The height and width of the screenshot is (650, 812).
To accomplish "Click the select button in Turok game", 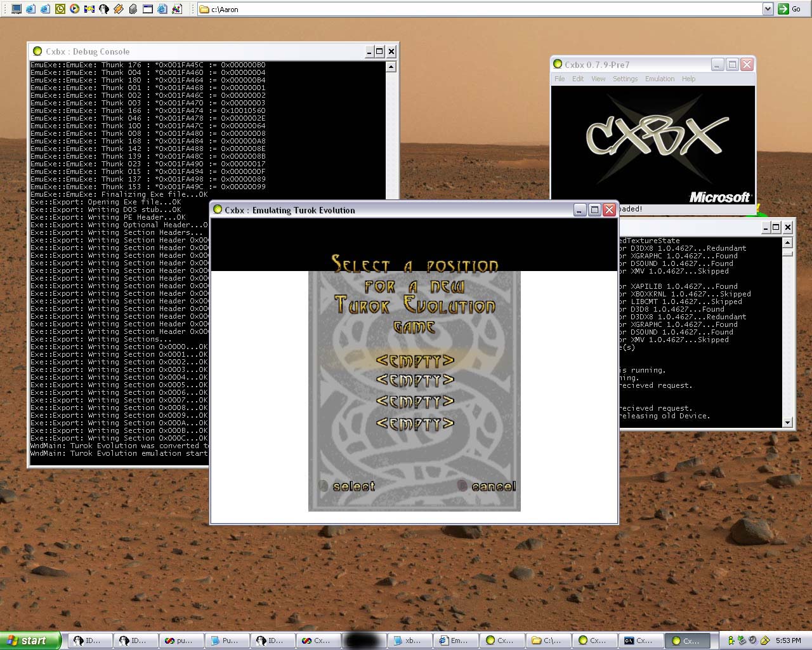I will [x=347, y=486].
